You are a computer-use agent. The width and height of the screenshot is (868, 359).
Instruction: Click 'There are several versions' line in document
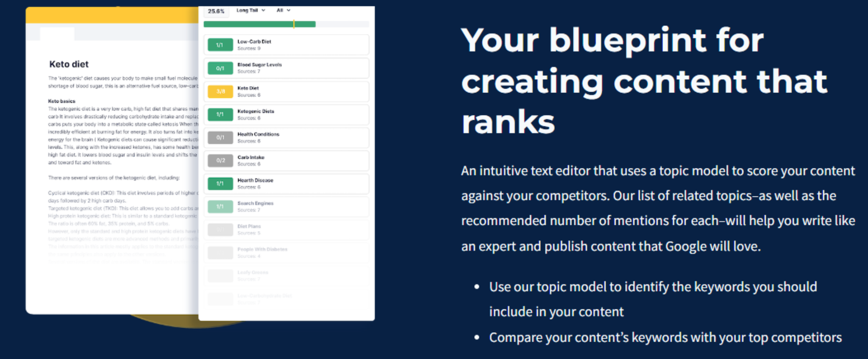[x=114, y=178]
